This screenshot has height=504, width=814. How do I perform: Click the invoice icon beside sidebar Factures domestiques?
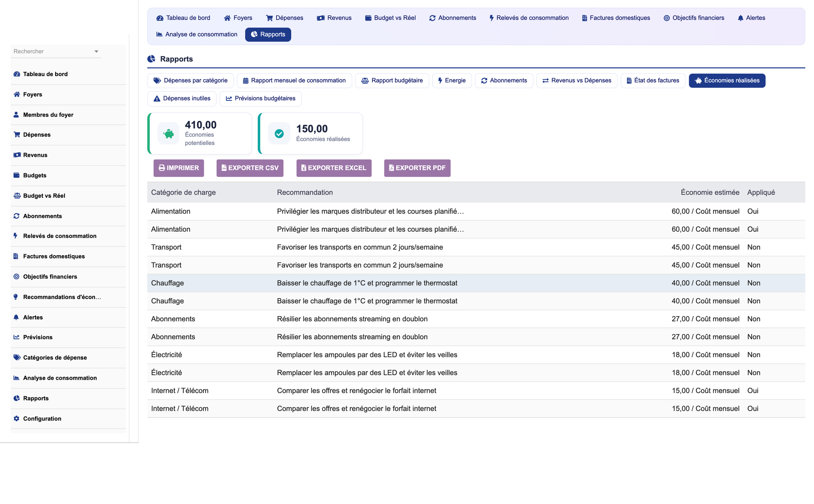pyautogui.click(x=16, y=256)
